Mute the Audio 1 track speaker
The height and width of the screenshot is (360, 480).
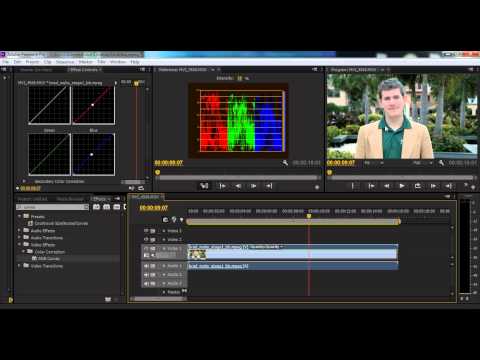coord(146,266)
